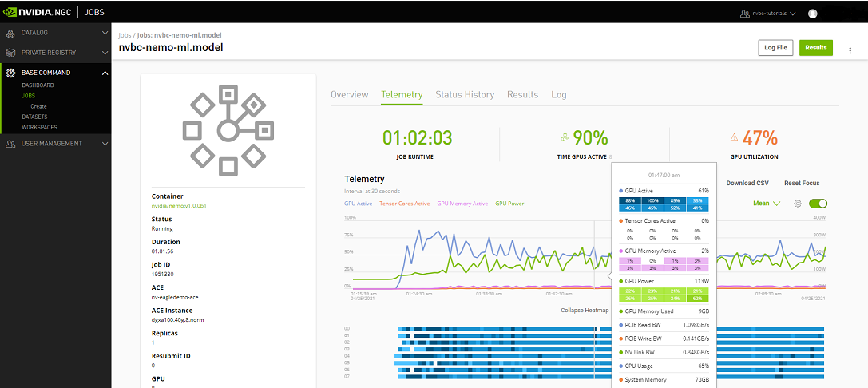
Task: Switch to the Overview tab
Action: 349,95
